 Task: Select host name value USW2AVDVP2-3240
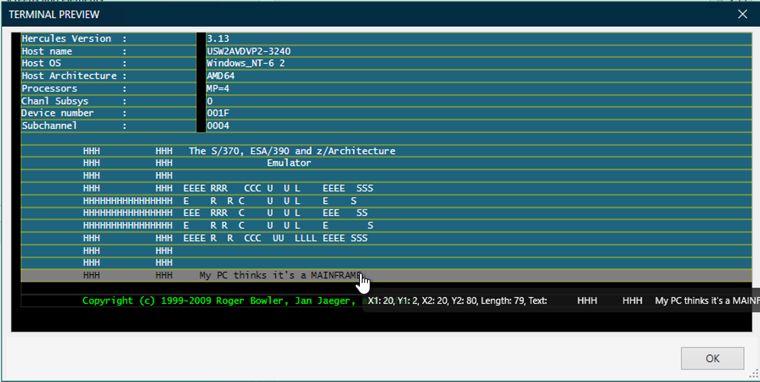tap(479, 51)
